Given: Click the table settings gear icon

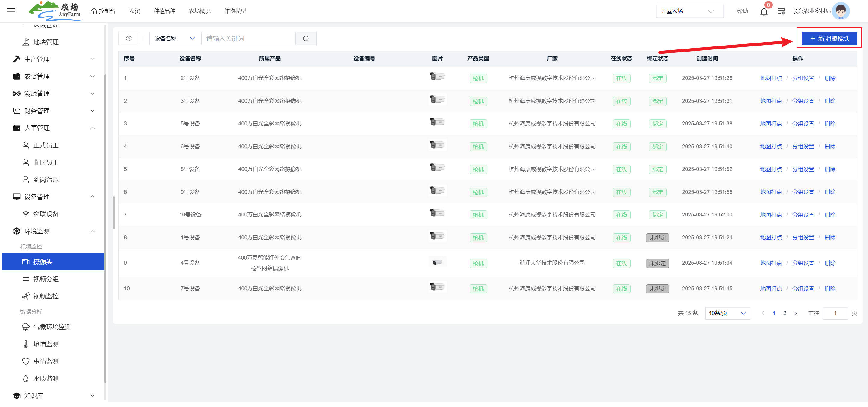Looking at the screenshot, I should (129, 38).
